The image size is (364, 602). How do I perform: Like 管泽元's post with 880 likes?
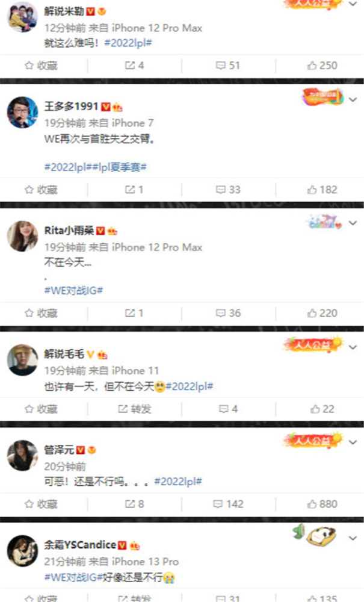322,504
